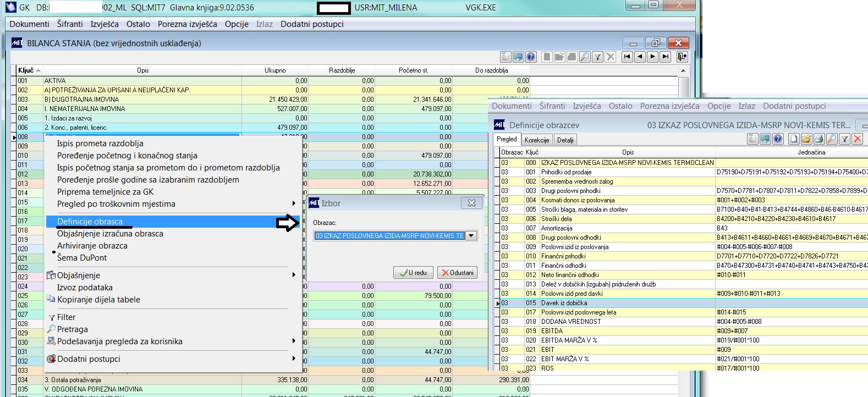
Task: Click greyed-out new document icon in BILANCA STANJA toolbar
Action: click(547, 57)
